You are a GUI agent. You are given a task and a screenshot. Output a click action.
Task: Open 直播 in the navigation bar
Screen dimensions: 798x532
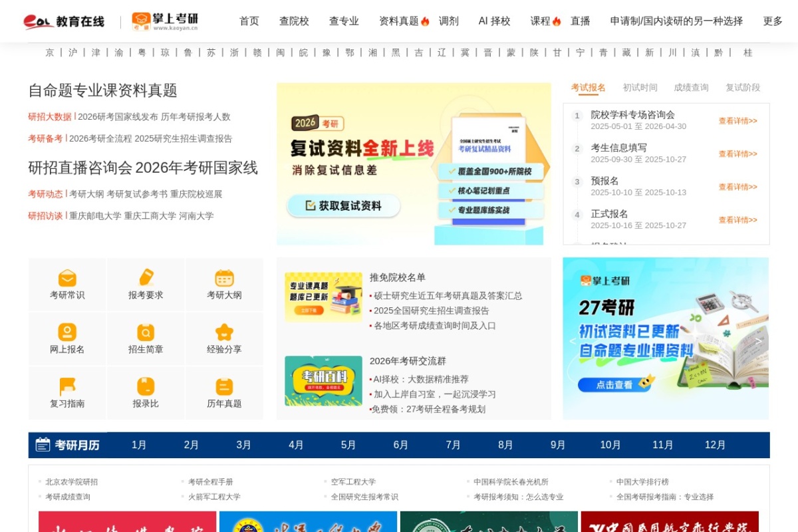(581, 21)
